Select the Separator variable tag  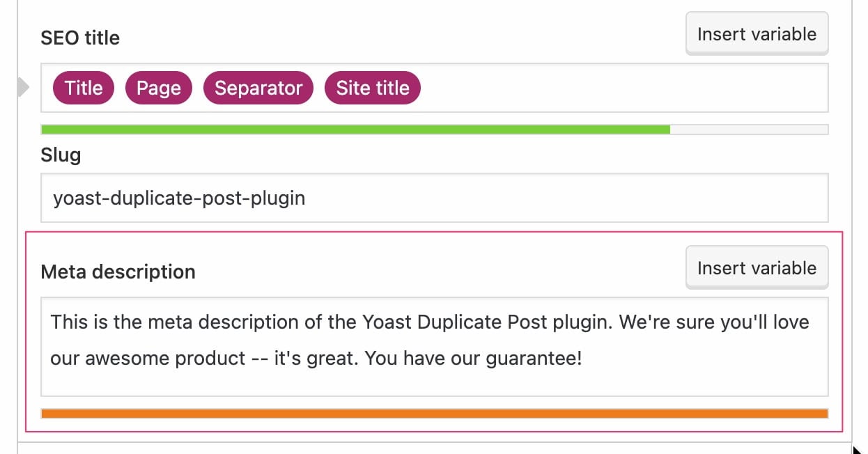click(x=258, y=88)
